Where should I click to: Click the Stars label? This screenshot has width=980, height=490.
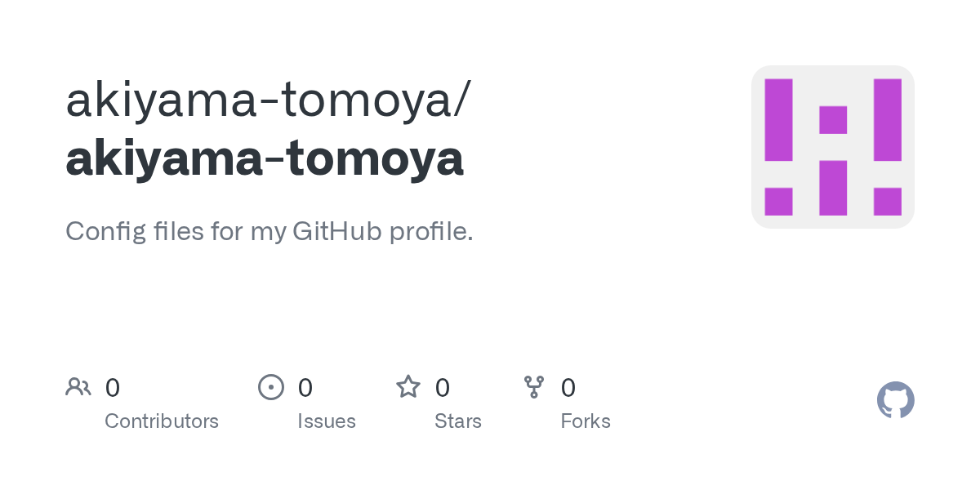point(458,421)
